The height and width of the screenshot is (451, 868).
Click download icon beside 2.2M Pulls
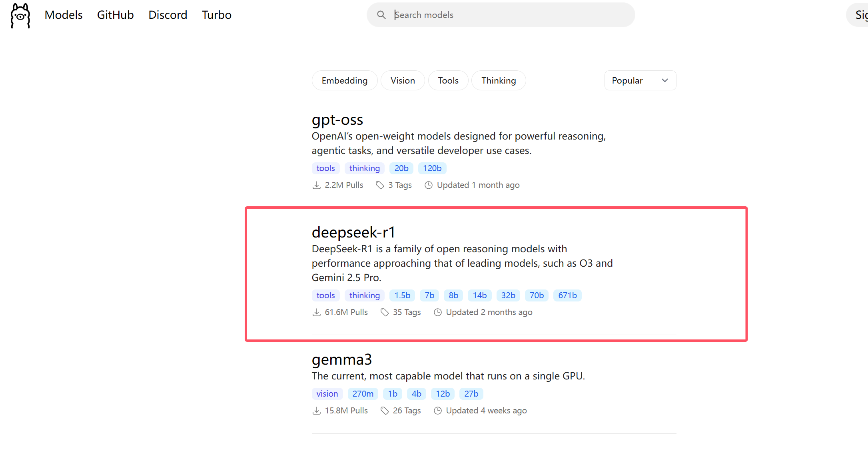click(x=316, y=185)
